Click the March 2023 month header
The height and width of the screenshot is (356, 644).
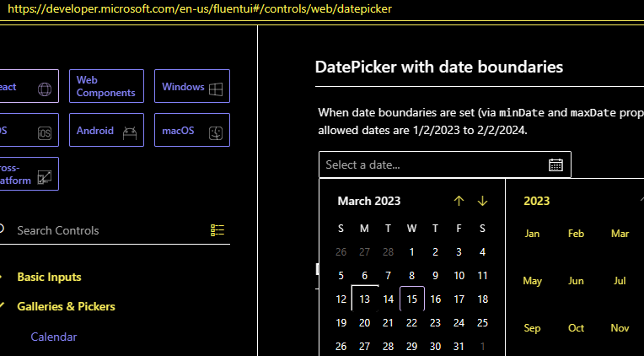[369, 201]
